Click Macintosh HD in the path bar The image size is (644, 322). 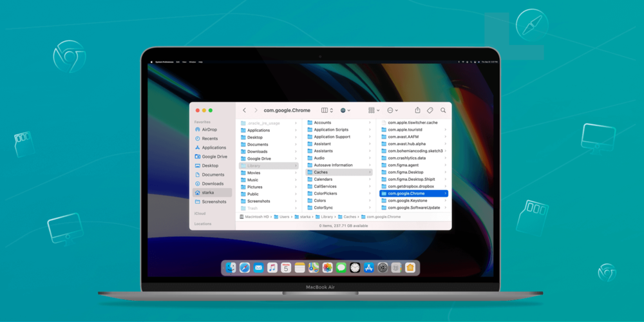[x=254, y=216]
